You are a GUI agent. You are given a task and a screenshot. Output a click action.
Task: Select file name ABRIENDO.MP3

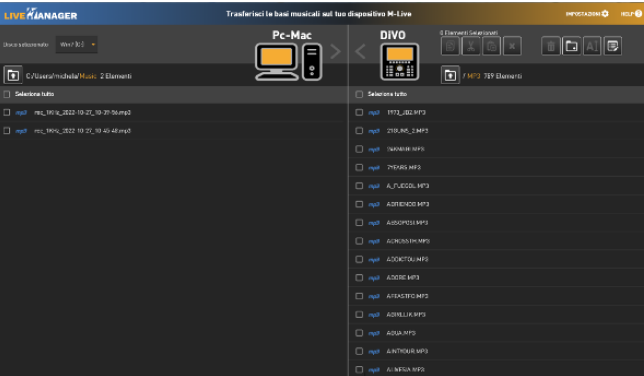pyautogui.click(x=407, y=204)
